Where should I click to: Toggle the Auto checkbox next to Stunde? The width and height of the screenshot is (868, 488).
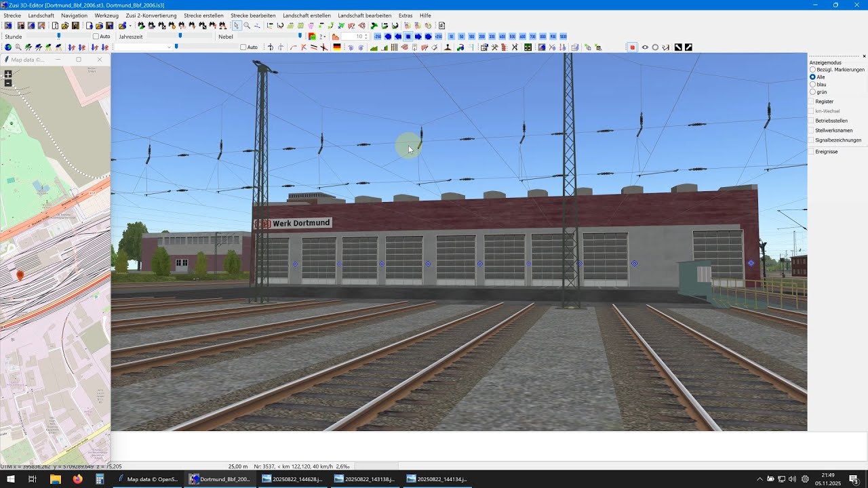96,37
